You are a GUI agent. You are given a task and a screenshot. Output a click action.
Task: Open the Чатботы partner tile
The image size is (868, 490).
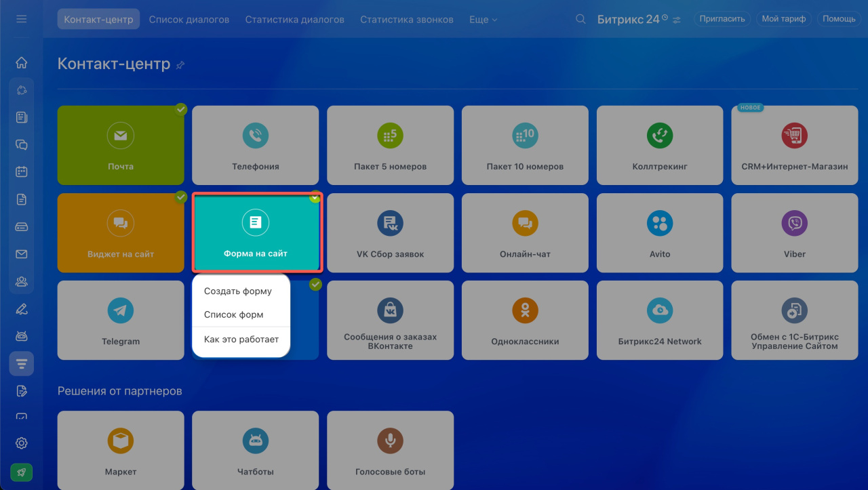click(x=256, y=450)
